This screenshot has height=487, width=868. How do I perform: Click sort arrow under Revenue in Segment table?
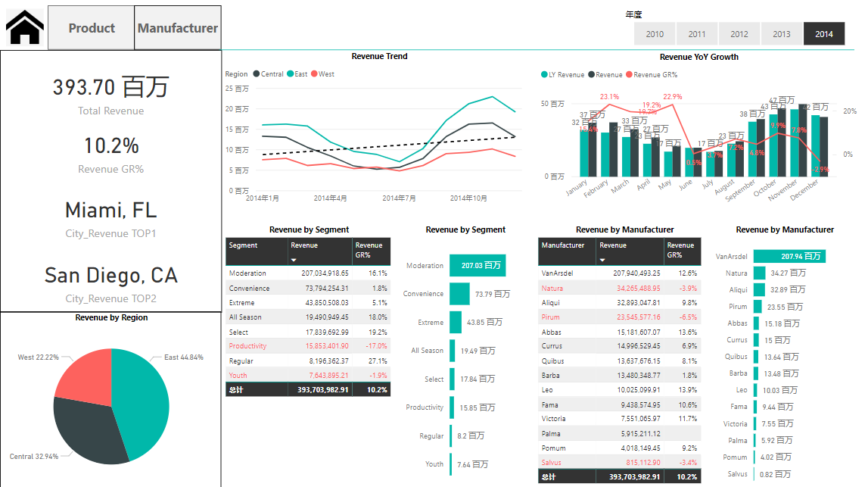[x=294, y=260]
